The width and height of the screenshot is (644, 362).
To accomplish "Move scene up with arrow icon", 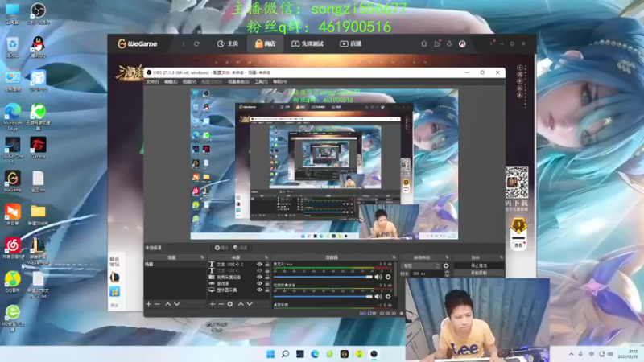I will click(x=168, y=304).
